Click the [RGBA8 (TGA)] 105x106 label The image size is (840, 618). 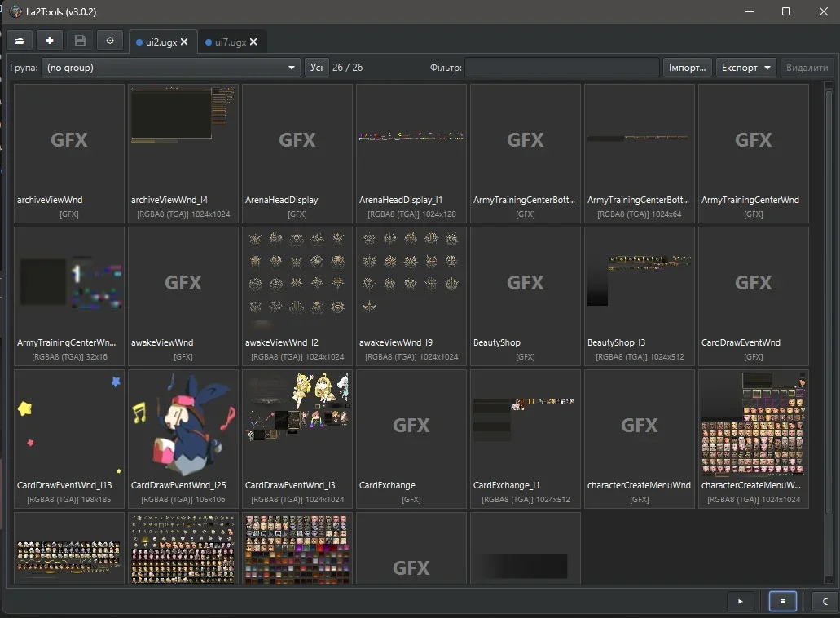(183, 499)
